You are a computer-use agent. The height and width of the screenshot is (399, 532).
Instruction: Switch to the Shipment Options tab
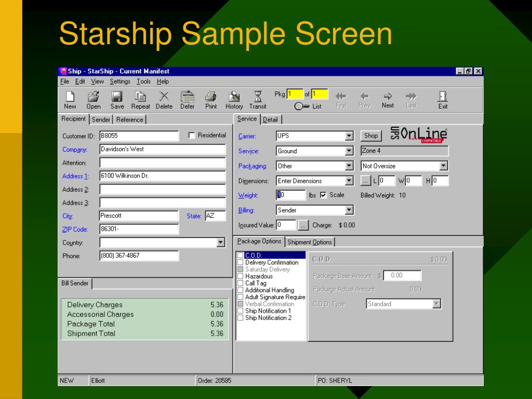310,242
